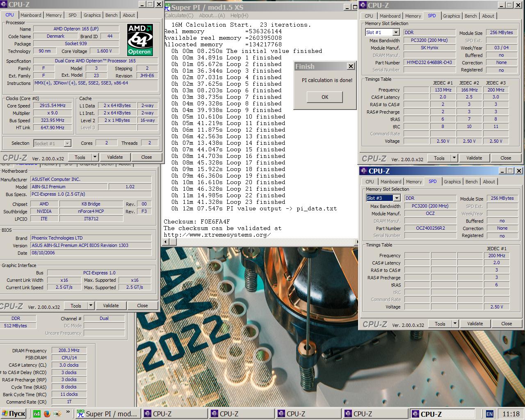Click the nForce4 MCP southbridge field
Screen dimensions: 525x420
click(91, 211)
